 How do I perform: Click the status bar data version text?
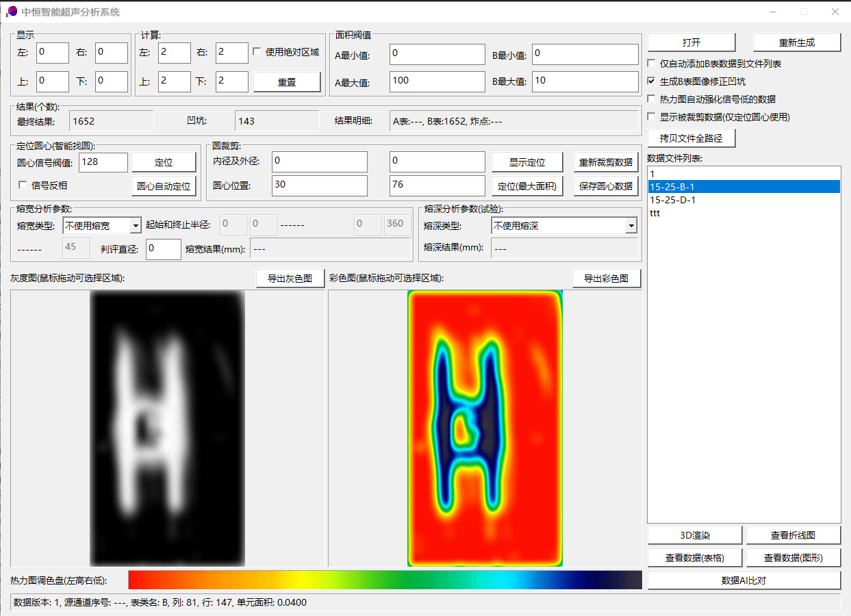[160, 603]
